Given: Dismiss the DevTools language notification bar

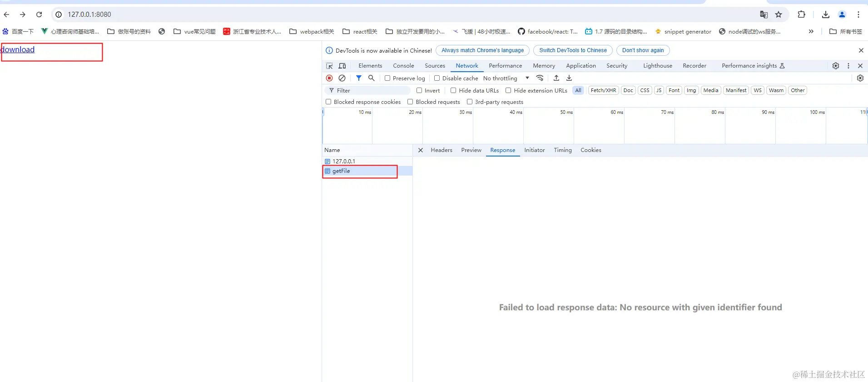Looking at the screenshot, I should pyautogui.click(x=861, y=50).
